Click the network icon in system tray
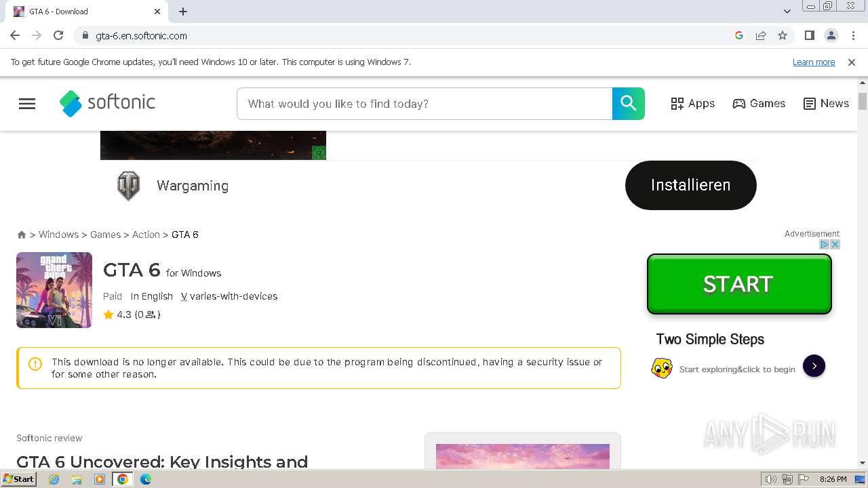The height and width of the screenshot is (488, 868). pyautogui.click(x=787, y=479)
